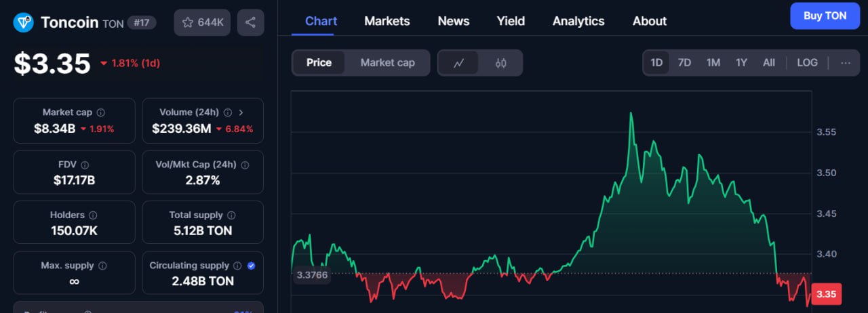Click the #17 rank badge
The height and width of the screenshot is (313, 868).
click(141, 23)
